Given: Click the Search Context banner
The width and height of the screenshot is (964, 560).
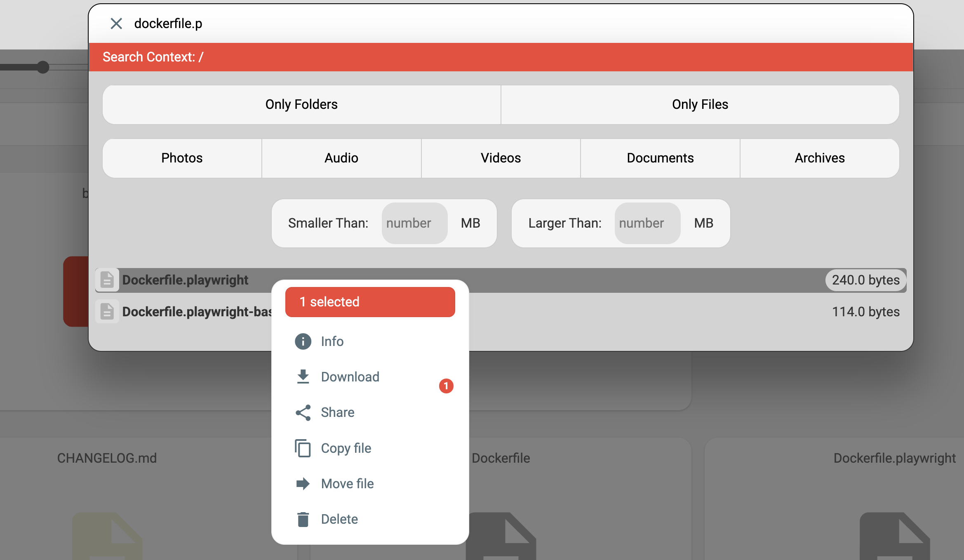Looking at the screenshot, I should click(x=501, y=57).
